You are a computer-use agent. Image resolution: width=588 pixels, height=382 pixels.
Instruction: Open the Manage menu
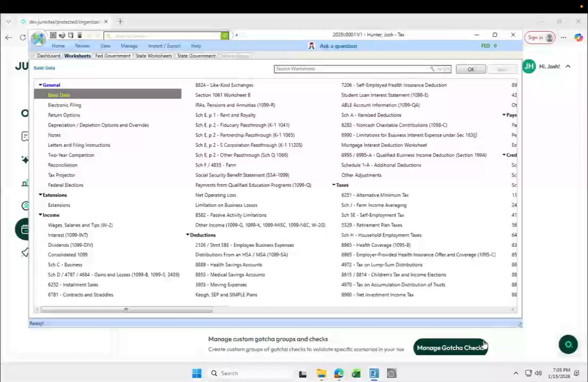coord(129,46)
